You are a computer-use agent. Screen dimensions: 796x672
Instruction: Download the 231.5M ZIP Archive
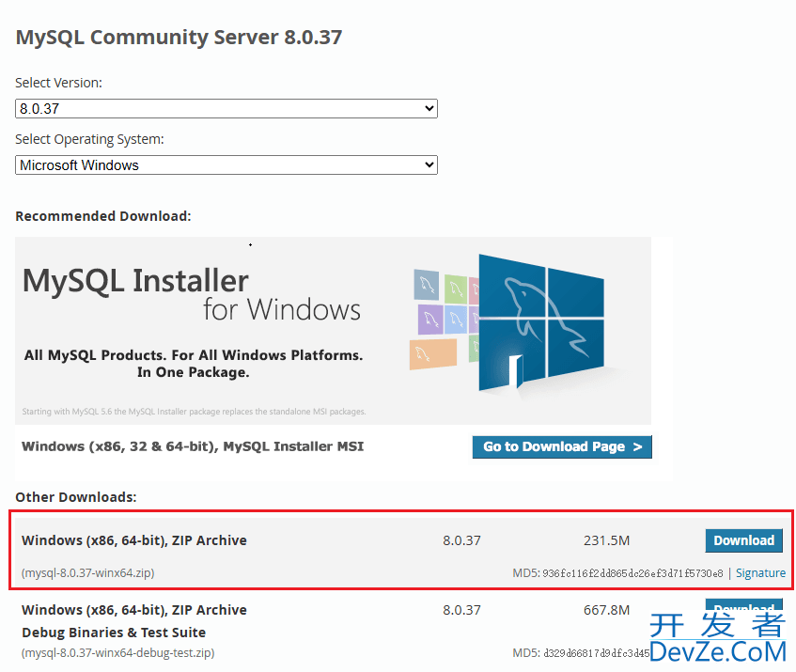pyautogui.click(x=743, y=540)
